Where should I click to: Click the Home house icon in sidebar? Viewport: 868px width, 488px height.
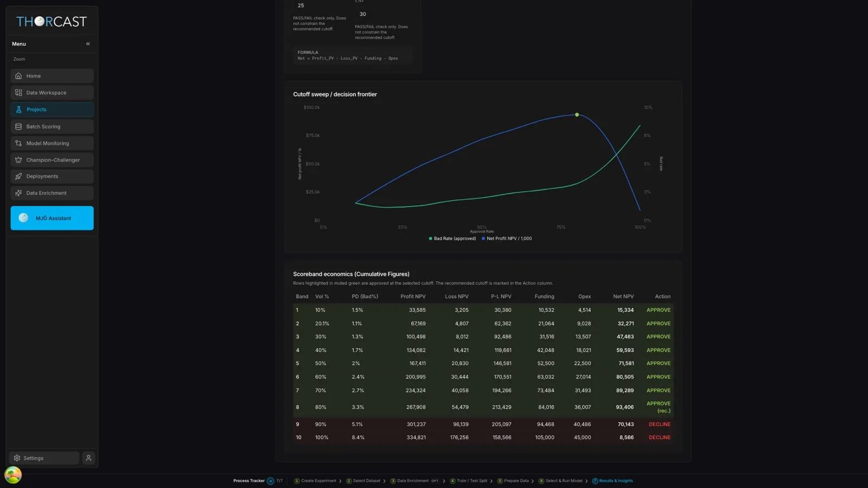pyautogui.click(x=18, y=76)
